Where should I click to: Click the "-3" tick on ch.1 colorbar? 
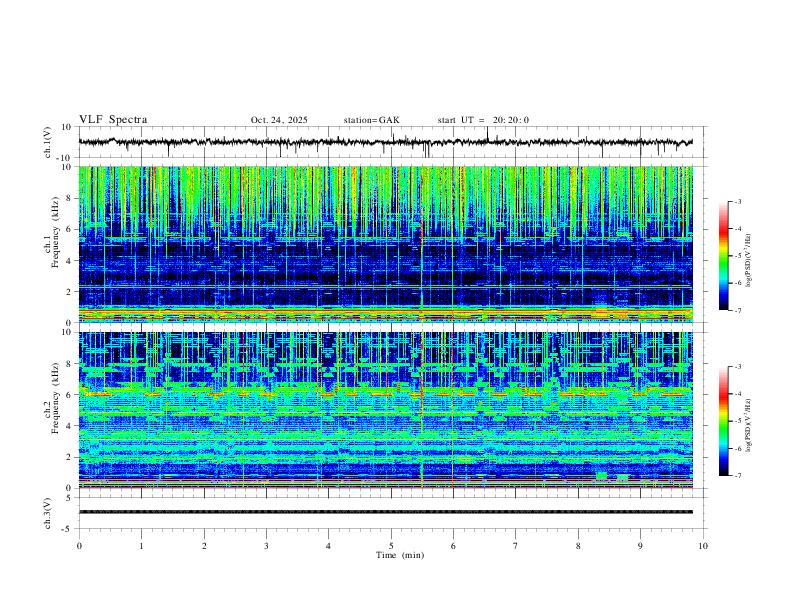point(737,202)
